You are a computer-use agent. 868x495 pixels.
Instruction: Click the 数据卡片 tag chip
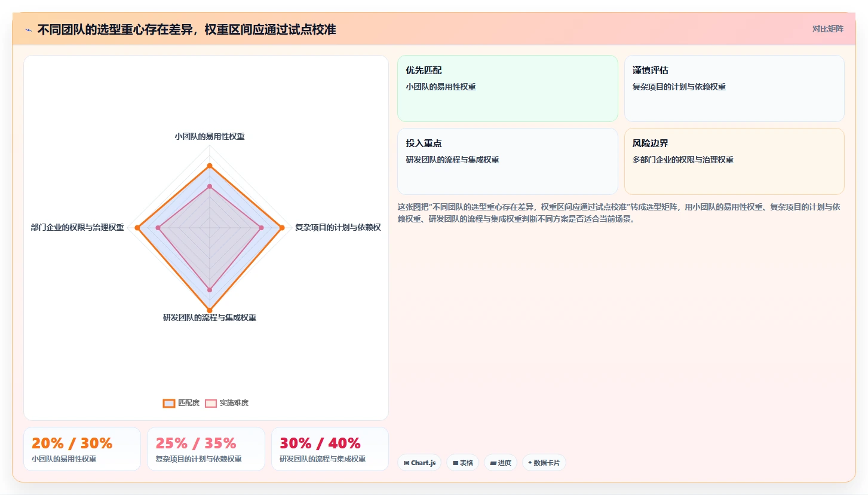(544, 463)
